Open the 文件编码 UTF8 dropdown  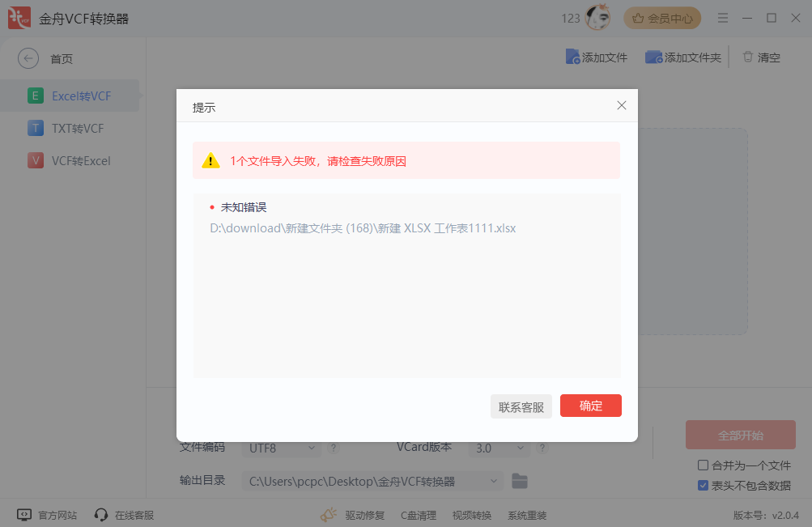281,448
